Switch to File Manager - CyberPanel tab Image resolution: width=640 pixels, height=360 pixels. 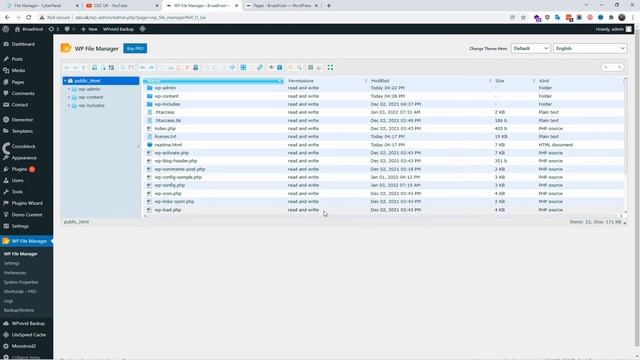[41, 6]
